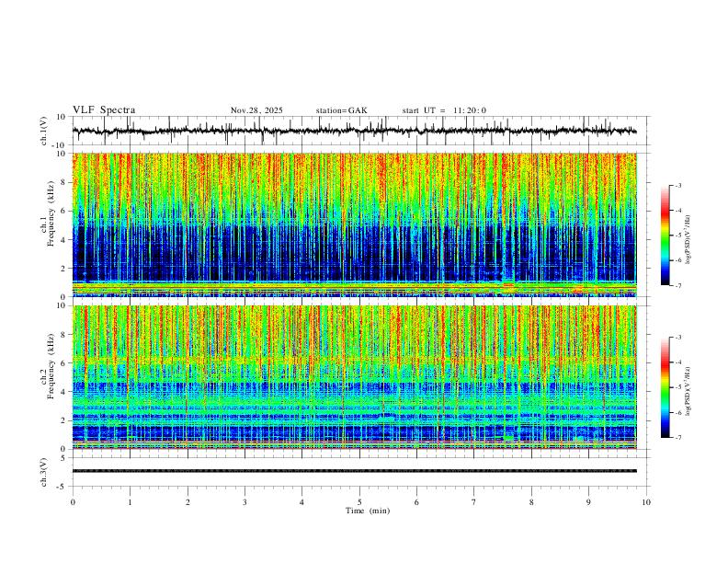Click time axis tick label "8"
This screenshot has width=728, height=563.
pyautogui.click(x=531, y=502)
